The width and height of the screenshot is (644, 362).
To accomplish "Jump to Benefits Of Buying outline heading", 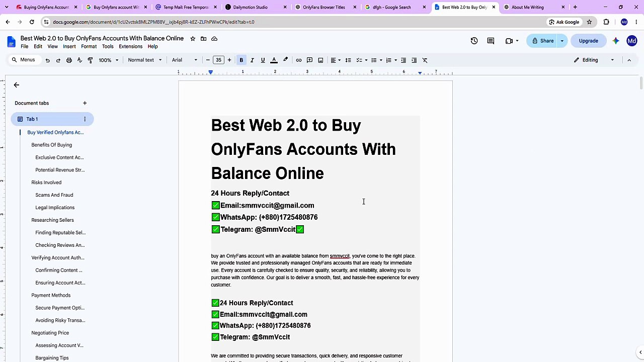I will tap(51, 145).
